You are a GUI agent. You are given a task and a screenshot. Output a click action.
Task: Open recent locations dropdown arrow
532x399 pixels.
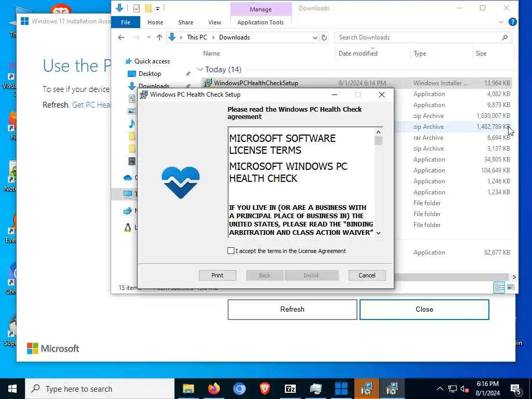click(149, 37)
